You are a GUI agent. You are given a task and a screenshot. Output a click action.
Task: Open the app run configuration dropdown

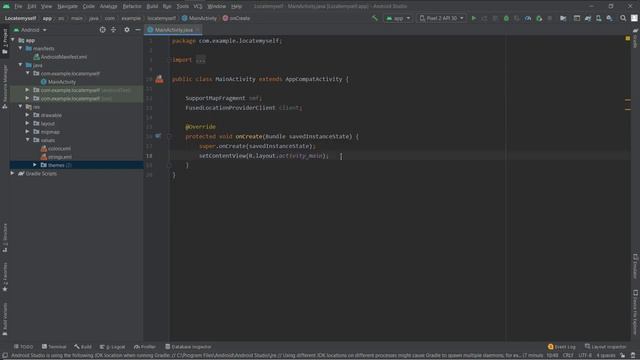click(x=398, y=18)
